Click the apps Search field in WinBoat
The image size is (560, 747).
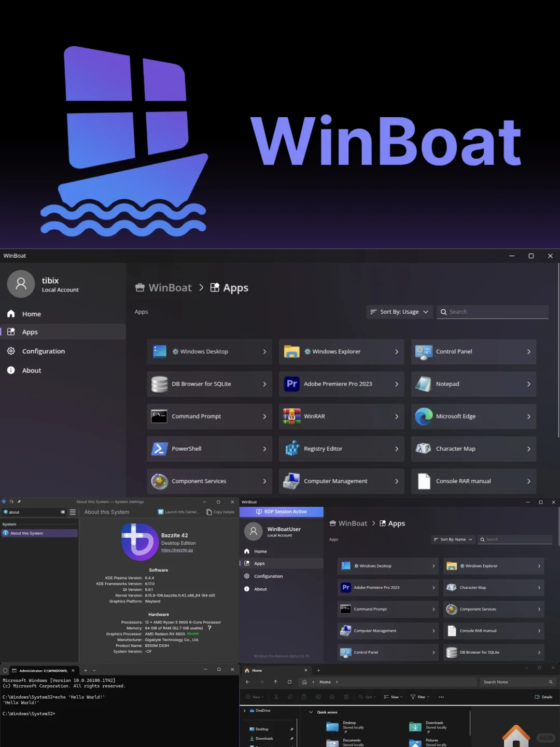[492, 311]
